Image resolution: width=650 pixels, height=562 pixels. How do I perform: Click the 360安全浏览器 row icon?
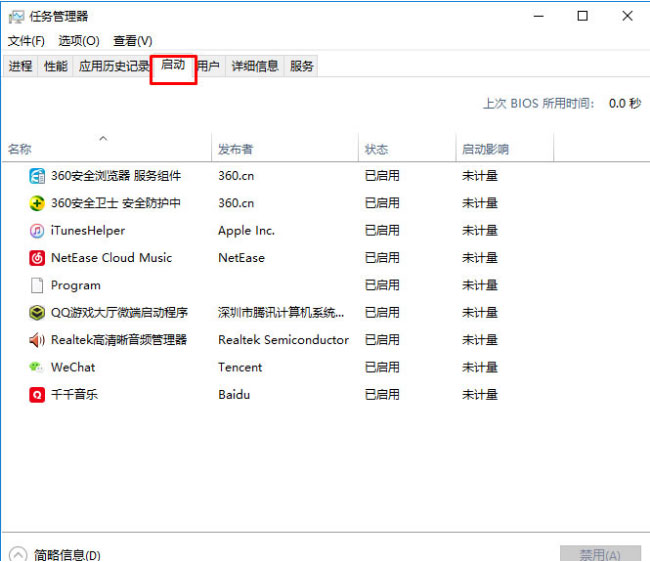37,176
